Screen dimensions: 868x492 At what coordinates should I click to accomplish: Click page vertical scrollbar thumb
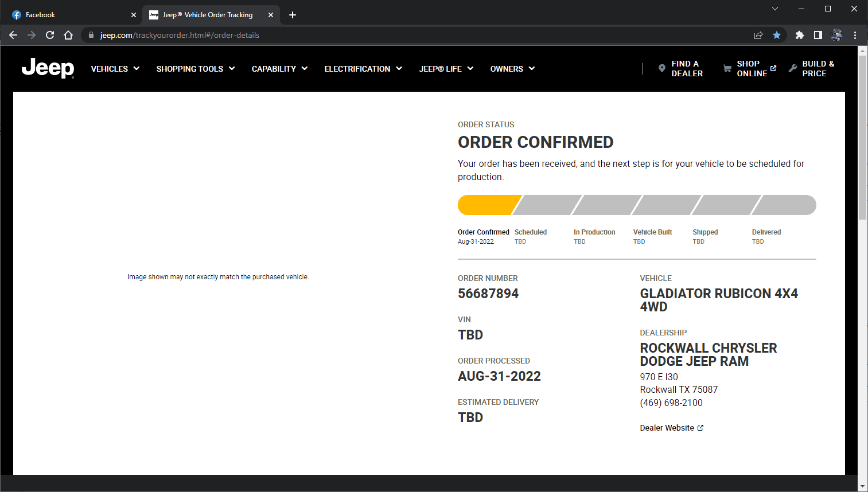pos(862,138)
